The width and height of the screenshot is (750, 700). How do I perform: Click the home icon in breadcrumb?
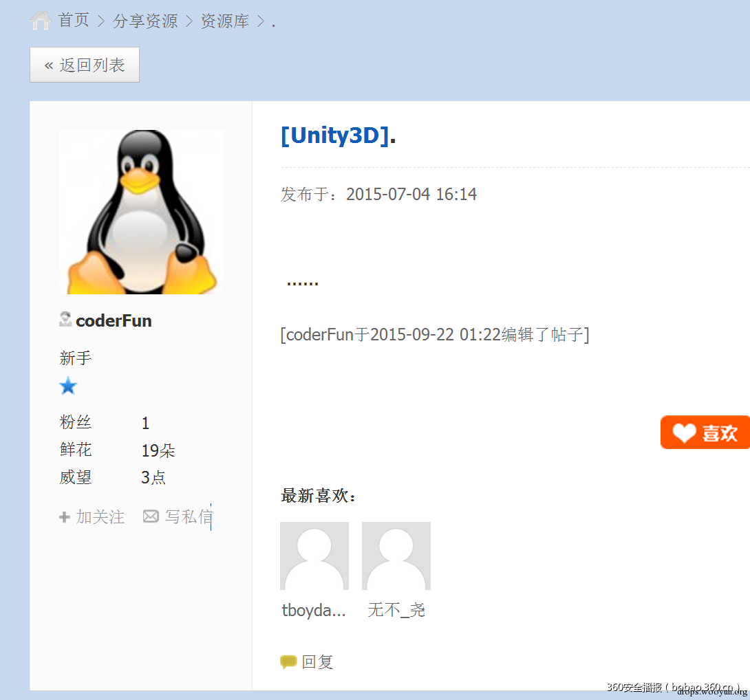click(40, 21)
